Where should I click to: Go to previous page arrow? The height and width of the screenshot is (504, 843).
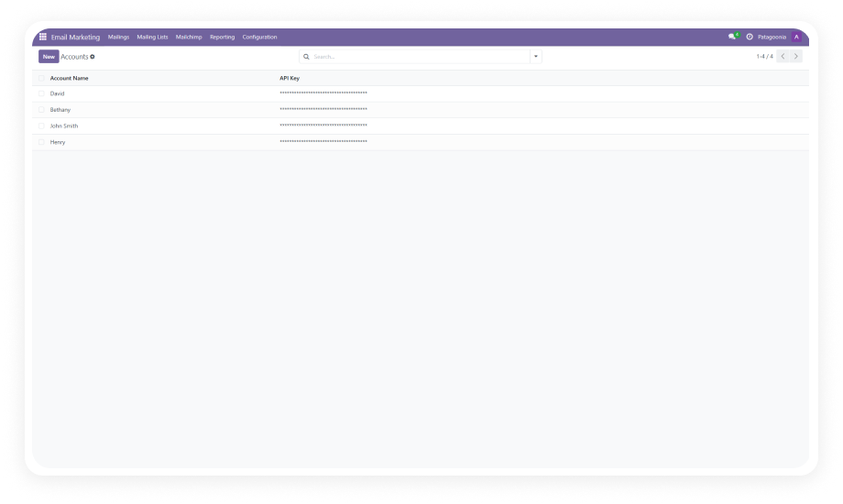tap(783, 56)
